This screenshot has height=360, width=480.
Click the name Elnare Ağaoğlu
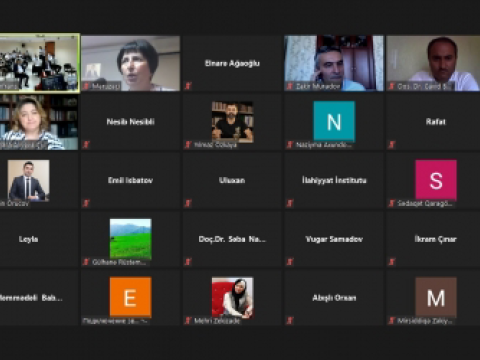tap(232, 63)
